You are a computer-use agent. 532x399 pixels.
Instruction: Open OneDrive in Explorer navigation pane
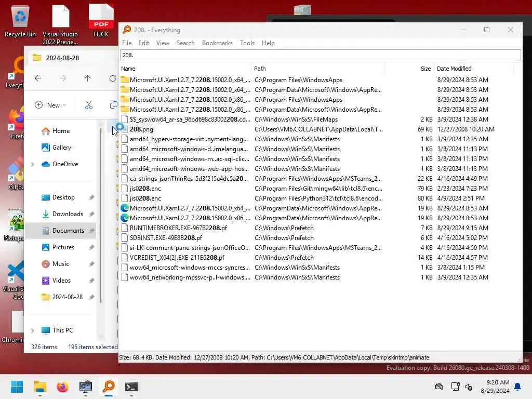tap(65, 164)
